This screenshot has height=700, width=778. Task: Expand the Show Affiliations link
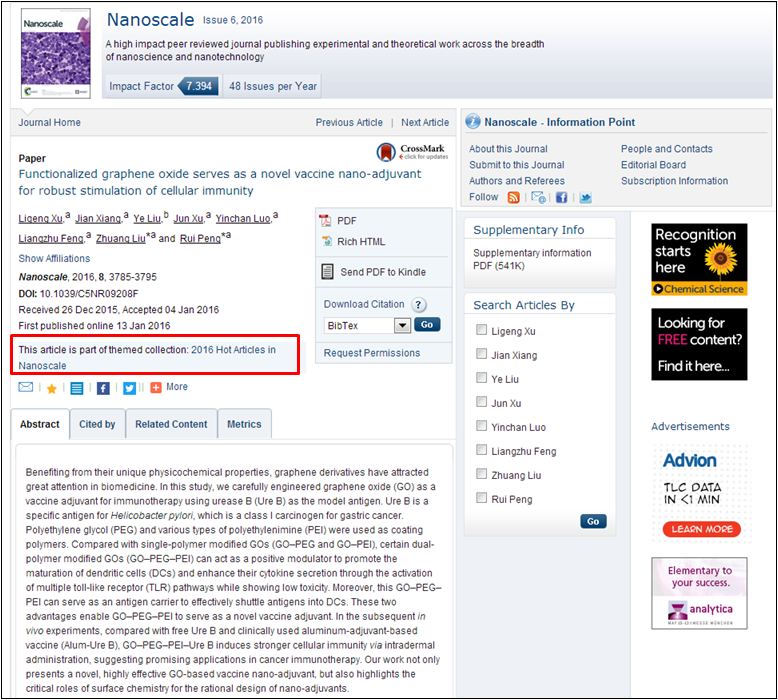click(x=54, y=259)
